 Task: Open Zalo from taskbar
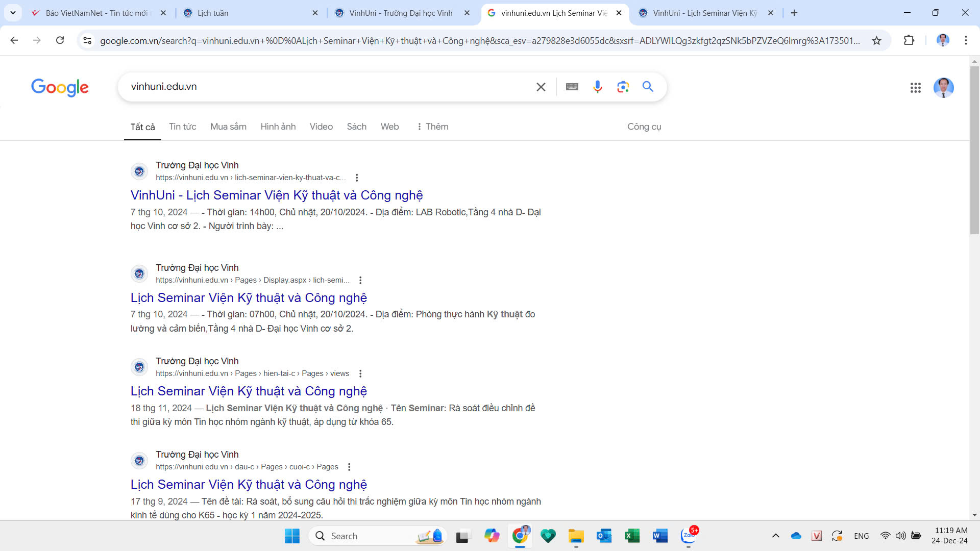click(x=689, y=536)
